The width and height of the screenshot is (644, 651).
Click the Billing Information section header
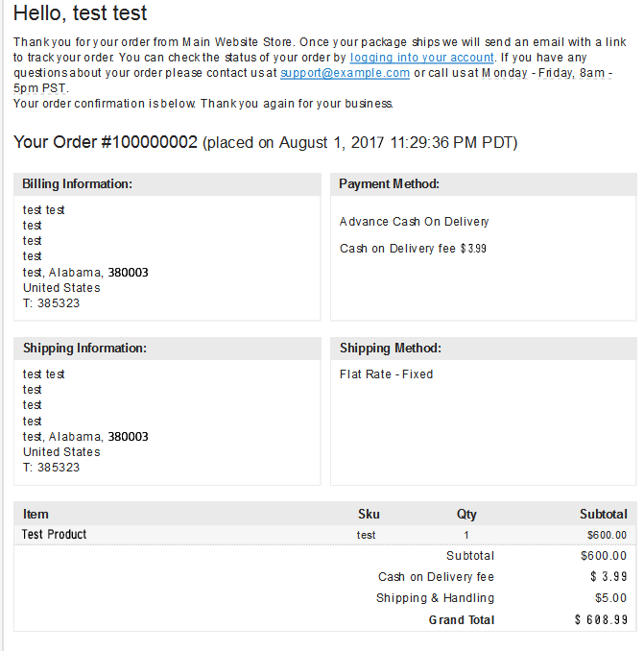(78, 184)
